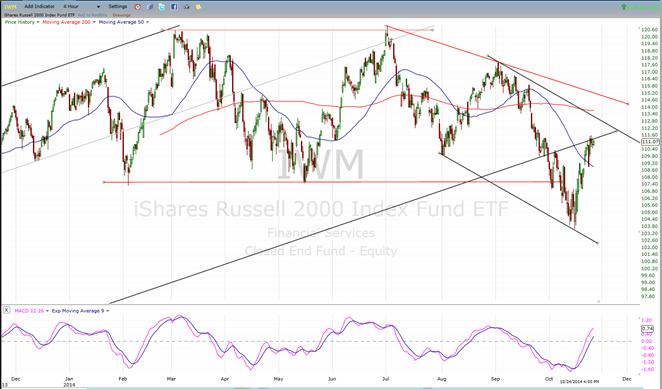Open the Add Indicator menu
The width and height of the screenshot is (662, 389).
click(39, 6)
